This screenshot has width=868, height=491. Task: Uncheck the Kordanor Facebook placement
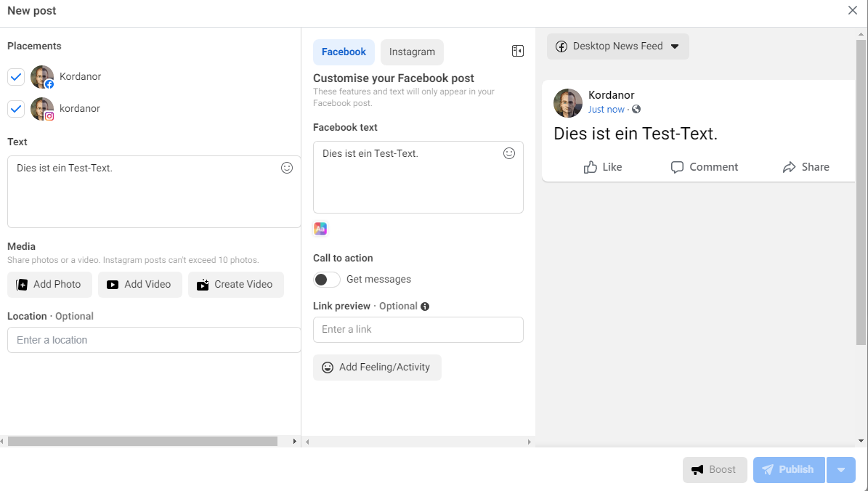tap(16, 77)
